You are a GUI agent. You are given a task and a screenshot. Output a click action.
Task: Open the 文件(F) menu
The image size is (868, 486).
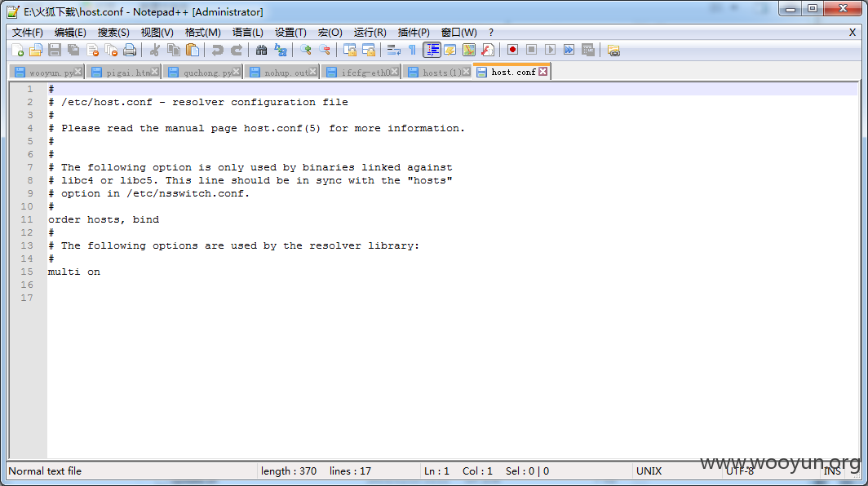[28, 33]
